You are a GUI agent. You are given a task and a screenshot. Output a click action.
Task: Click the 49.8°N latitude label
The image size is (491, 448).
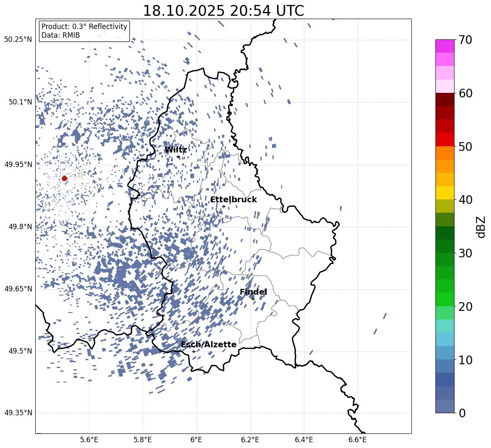point(20,227)
